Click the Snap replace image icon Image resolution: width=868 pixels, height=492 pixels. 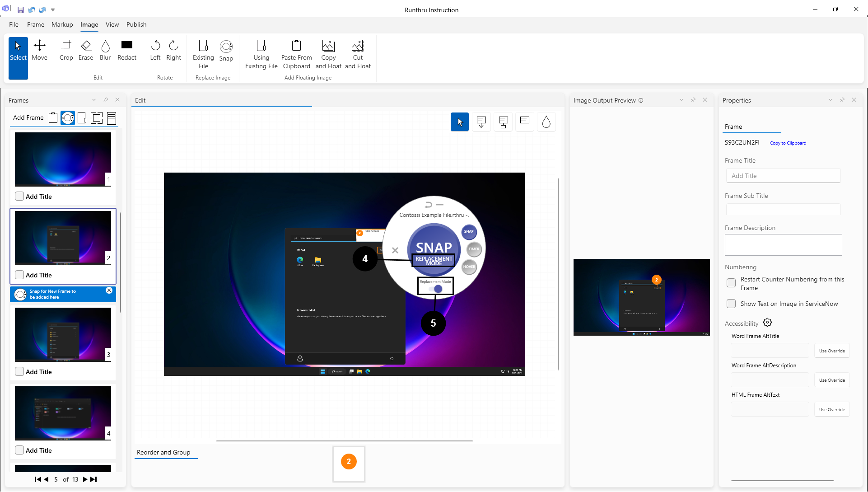pos(226,50)
